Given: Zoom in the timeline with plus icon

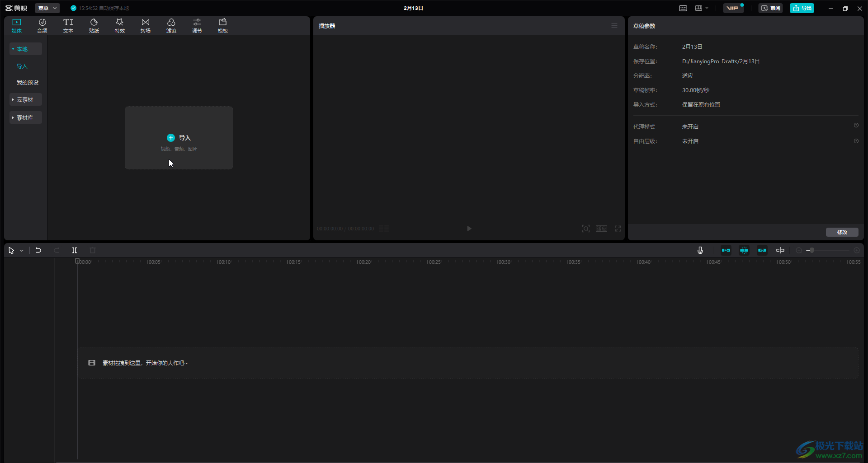Looking at the screenshot, I should (857, 250).
